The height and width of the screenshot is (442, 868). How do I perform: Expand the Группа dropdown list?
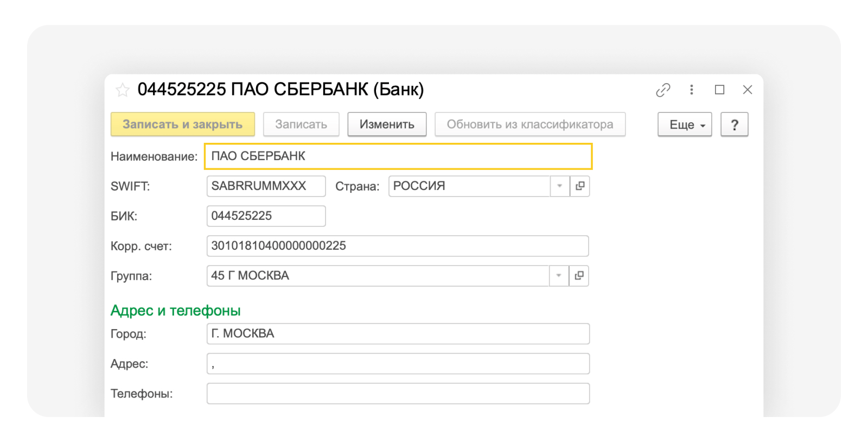click(559, 276)
